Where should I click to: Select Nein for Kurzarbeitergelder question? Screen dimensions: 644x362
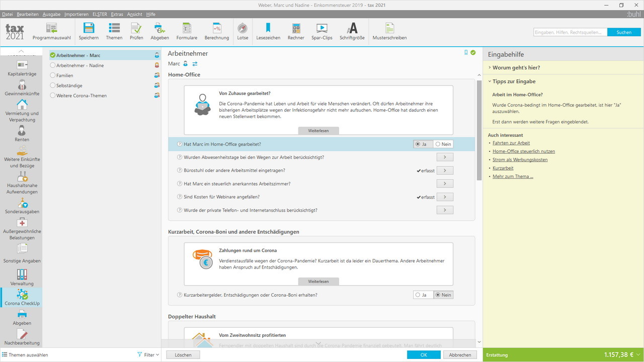(443, 295)
